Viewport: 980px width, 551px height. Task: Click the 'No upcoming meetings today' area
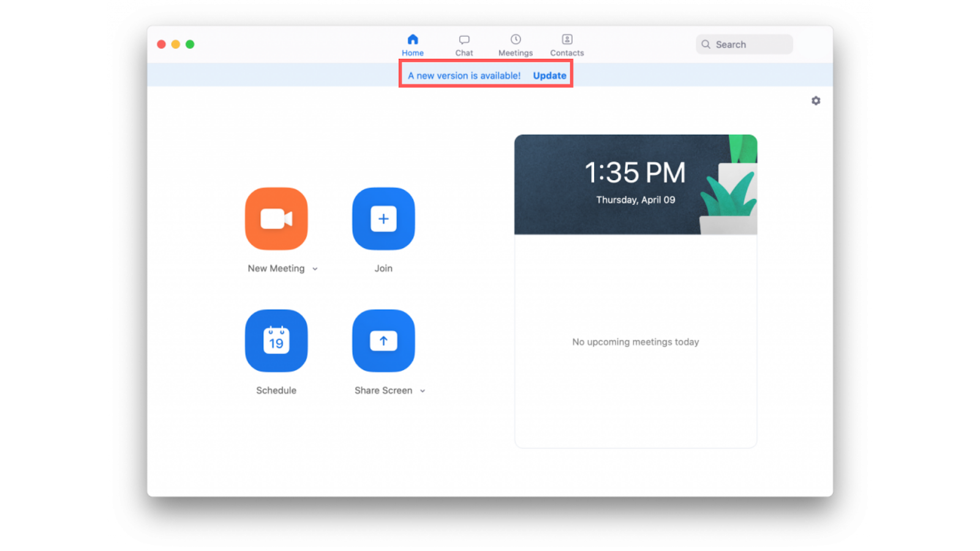tap(636, 342)
